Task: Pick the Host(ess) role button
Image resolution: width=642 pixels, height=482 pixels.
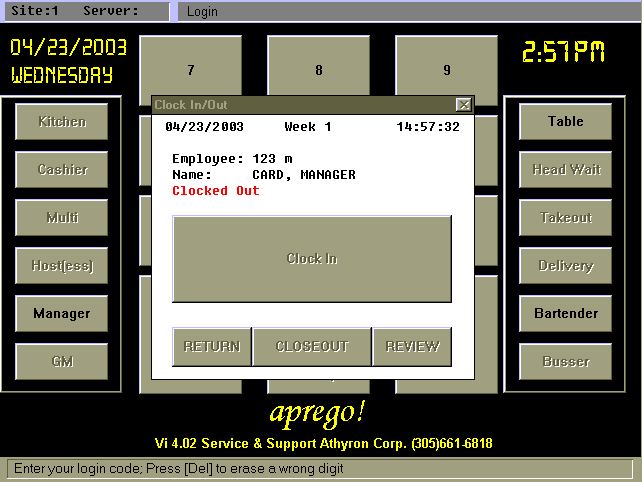Action: [62, 266]
